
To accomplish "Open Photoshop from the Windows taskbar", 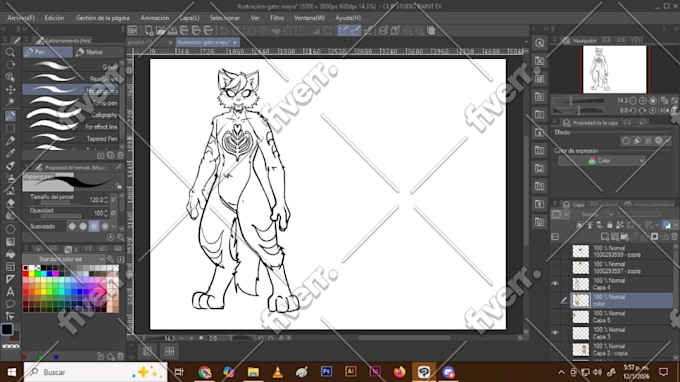I will (326, 372).
